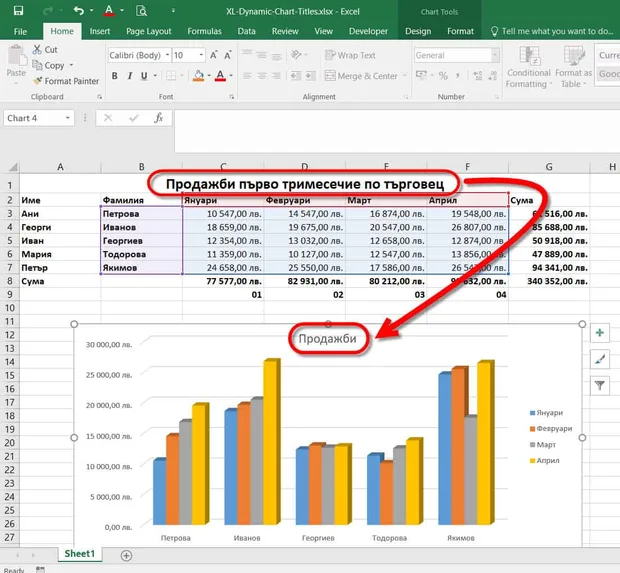Open Chart Filters funnel button beside chart
The height and width of the screenshot is (573, 620).
click(x=600, y=385)
